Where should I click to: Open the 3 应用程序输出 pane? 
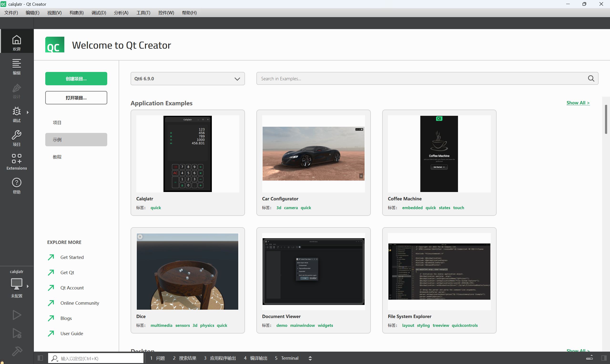(x=220, y=358)
